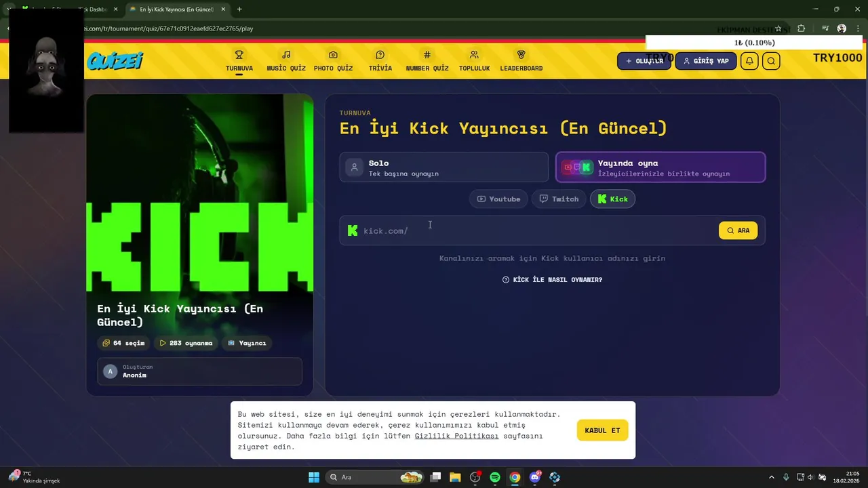Expand hidden system tray icons
Screen dimensions: 868x488
point(771,477)
